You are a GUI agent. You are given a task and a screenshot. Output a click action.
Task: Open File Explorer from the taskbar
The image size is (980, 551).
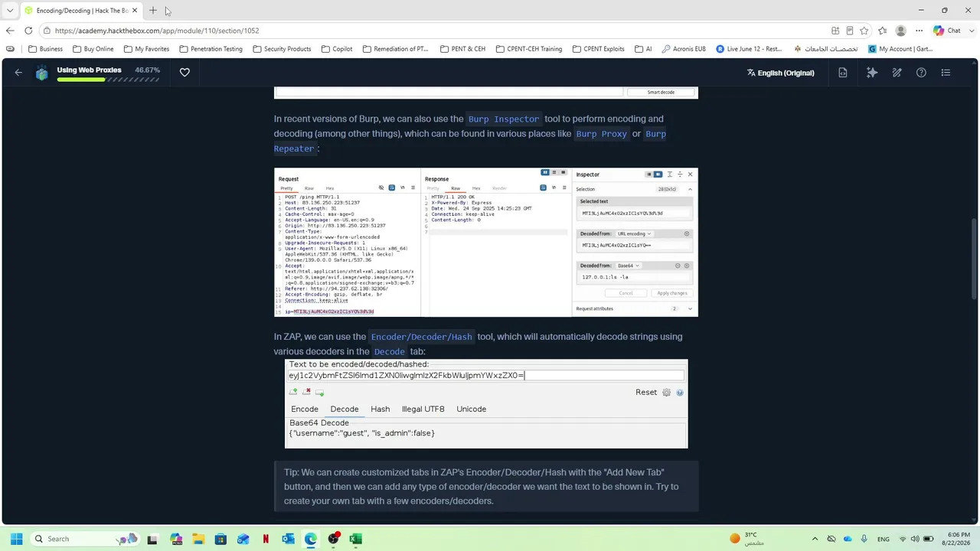(198, 539)
